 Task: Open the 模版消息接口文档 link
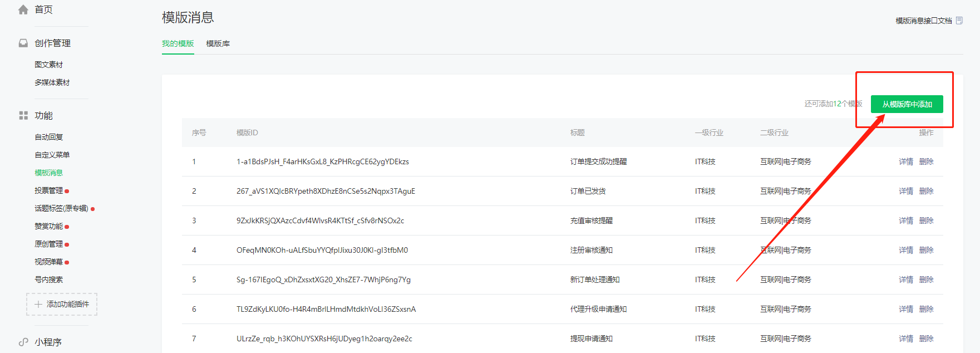pos(924,21)
